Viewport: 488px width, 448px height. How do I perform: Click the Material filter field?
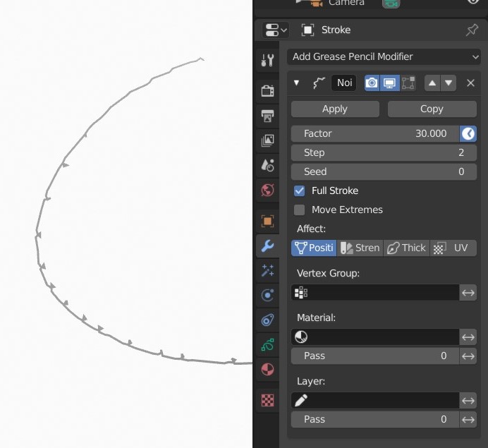pyautogui.click(x=375, y=337)
